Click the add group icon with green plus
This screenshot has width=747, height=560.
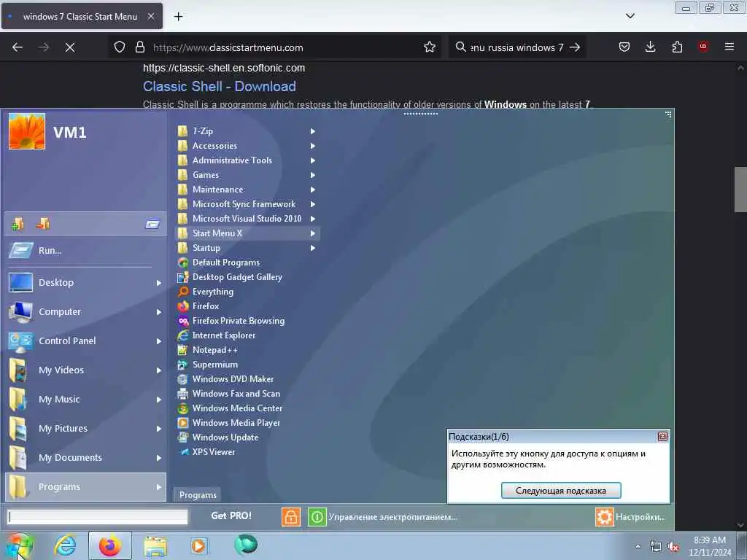(x=18, y=223)
